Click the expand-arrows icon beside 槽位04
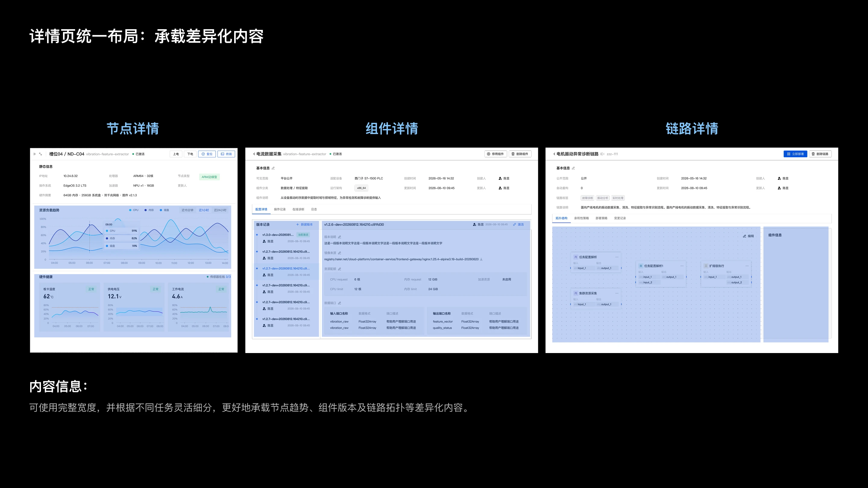The image size is (868, 488). [x=40, y=154]
